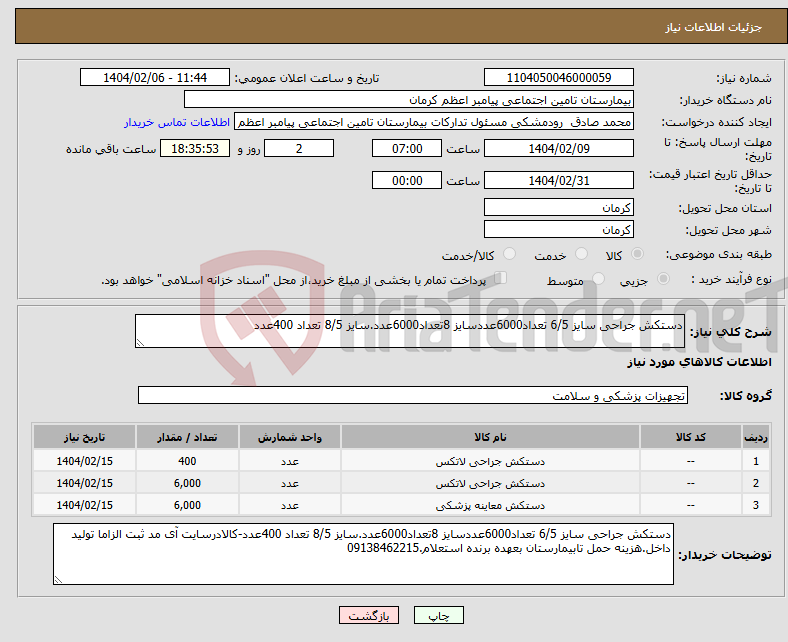This screenshot has width=788, height=642.
Task: Click the نام کالا column header
Action: (490, 437)
